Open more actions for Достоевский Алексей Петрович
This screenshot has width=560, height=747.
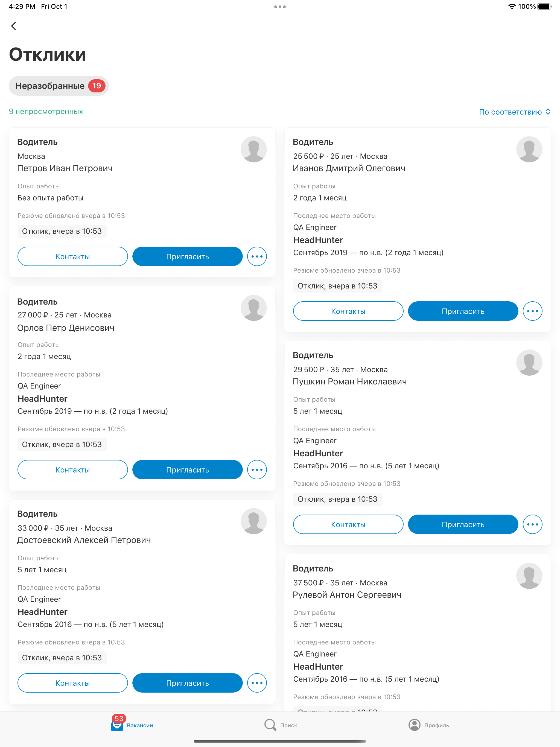point(257,683)
